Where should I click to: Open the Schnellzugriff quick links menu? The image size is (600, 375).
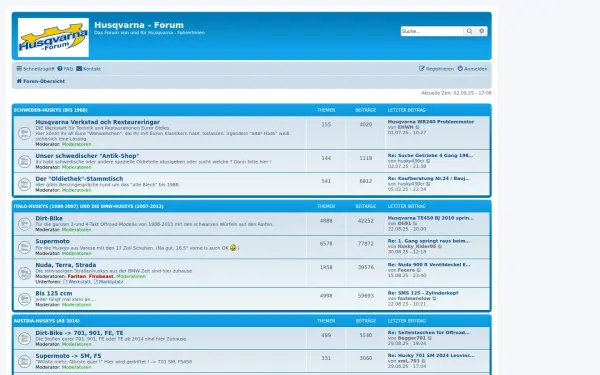[35, 69]
